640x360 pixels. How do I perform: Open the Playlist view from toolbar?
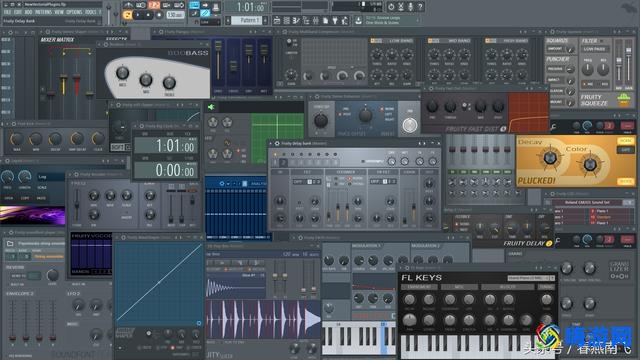(x=277, y=20)
